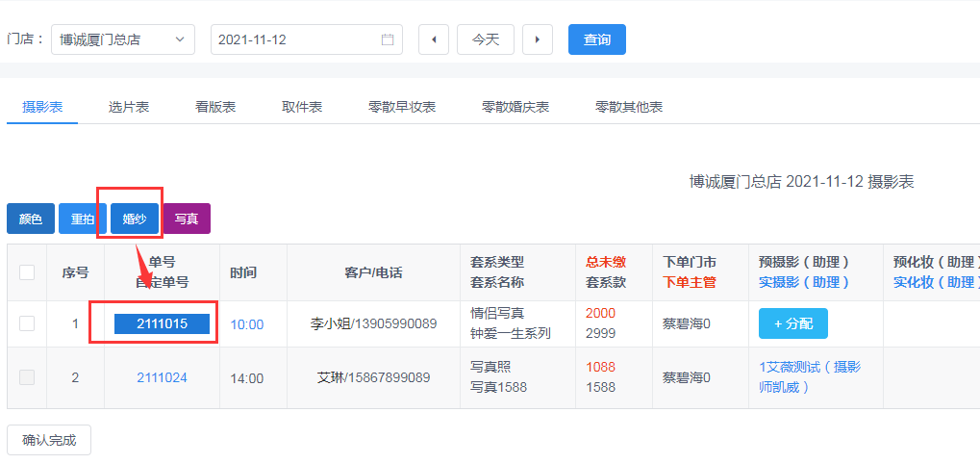The width and height of the screenshot is (980, 464).
Task: Switch to 零散婚庆表 tab
Action: click(x=515, y=107)
